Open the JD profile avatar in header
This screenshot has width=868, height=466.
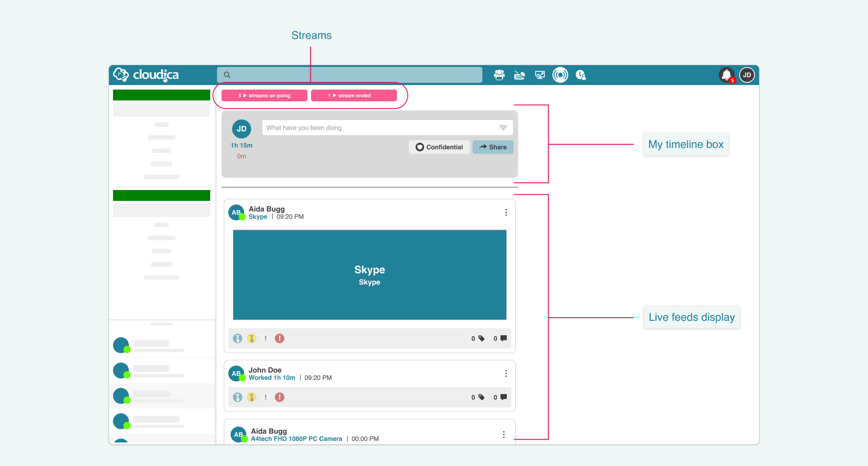tap(747, 75)
